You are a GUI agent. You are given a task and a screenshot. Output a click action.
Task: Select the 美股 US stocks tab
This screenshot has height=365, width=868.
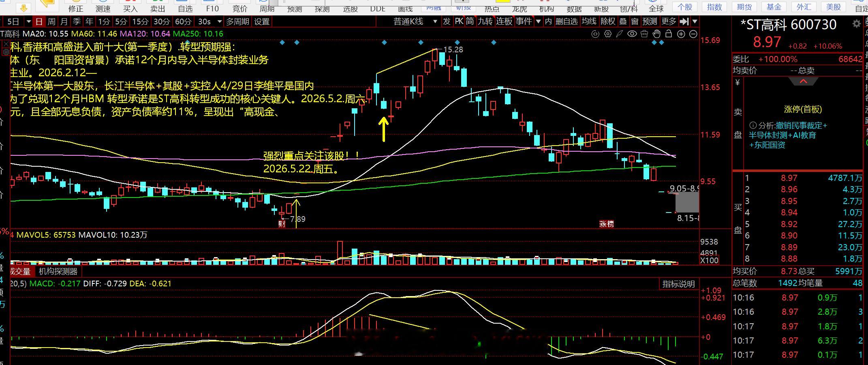coord(834,7)
